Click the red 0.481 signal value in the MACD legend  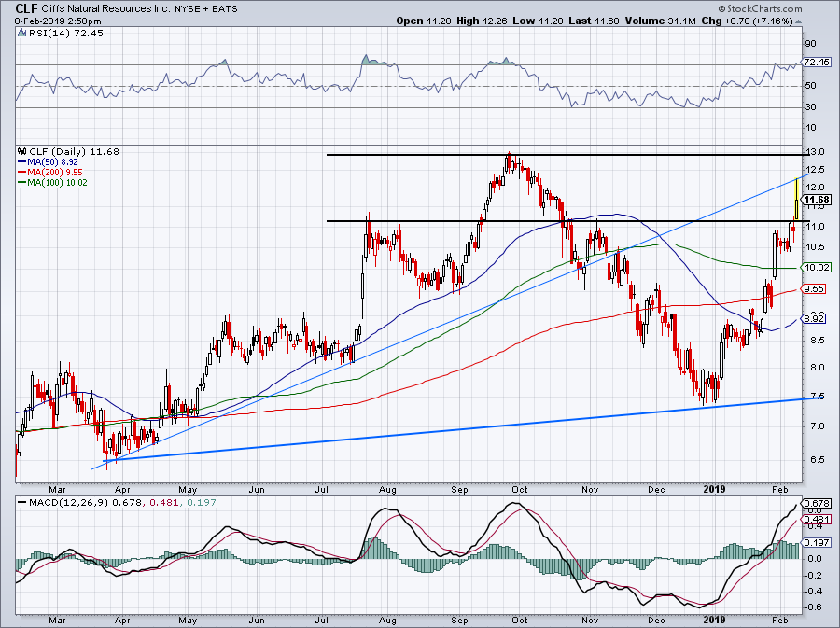[x=162, y=503]
